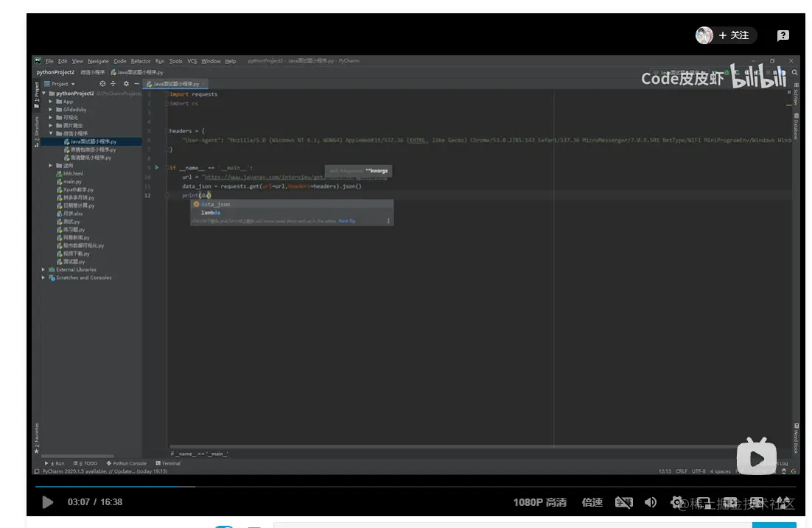Click the + 关注 follow button

click(733, 35)
